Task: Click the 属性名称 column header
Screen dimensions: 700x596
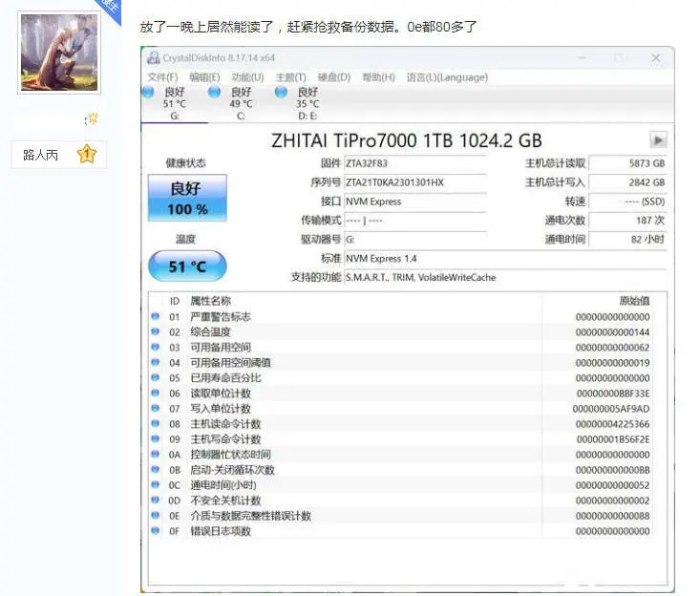Action: click(x=211, y=301)
